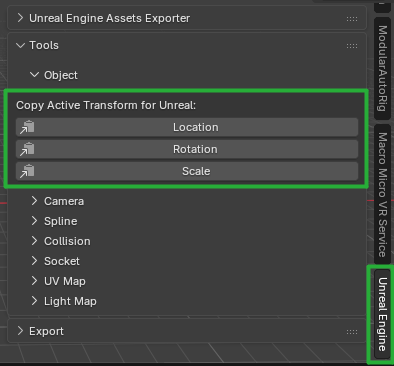Expand the Export panel
The image size is (394, 366).
[20, 331]
